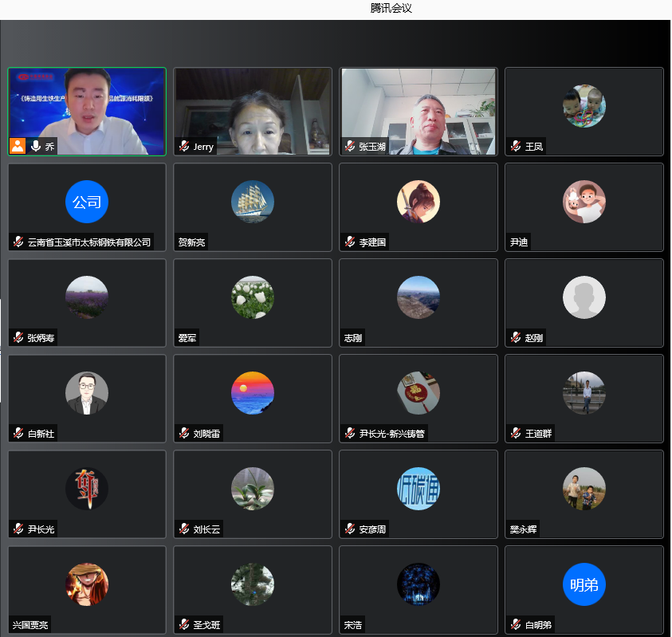Click the white tulips avatar of 爱军
The image size is (672, 637).
point(253,297)
